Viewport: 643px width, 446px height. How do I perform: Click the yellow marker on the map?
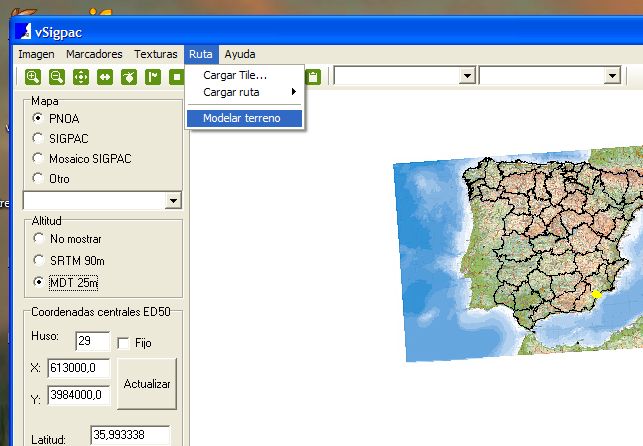pyautogui.click(x=596, y=294)
